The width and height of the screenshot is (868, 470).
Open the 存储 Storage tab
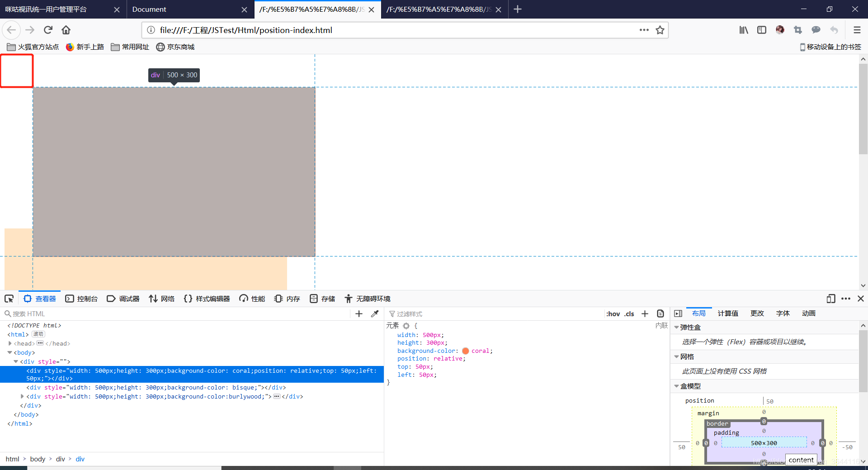(x=322, y=299)
